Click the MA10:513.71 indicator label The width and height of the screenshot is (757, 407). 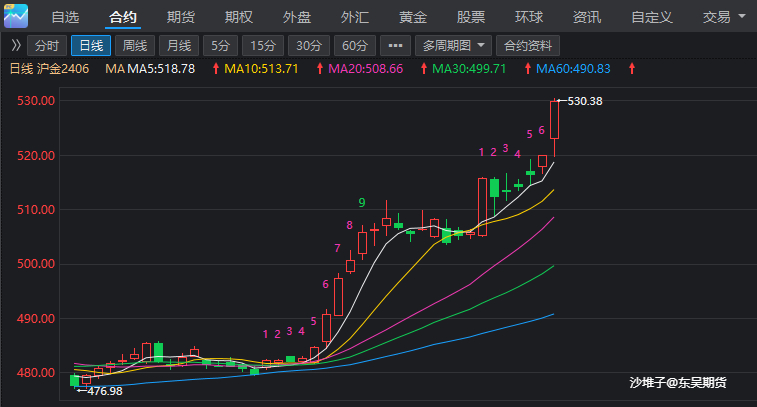[261, 69]
